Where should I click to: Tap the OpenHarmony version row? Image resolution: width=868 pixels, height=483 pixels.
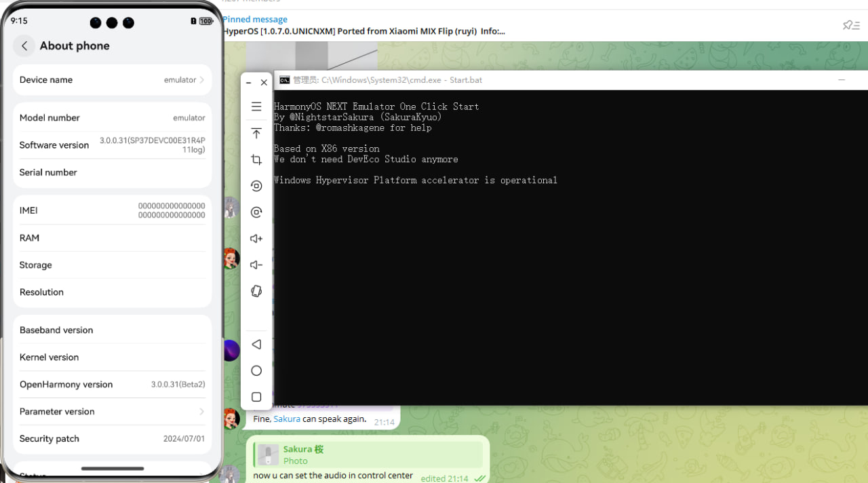click(x=112, y=385)
